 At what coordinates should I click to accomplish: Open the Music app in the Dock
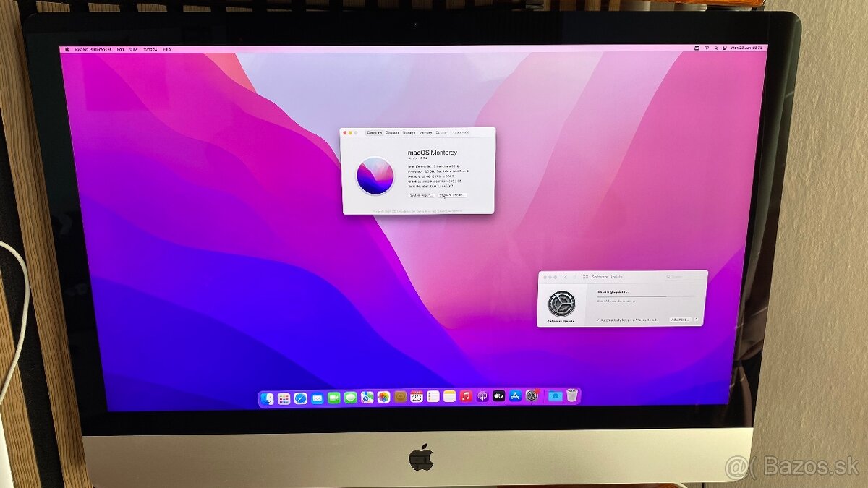[x=466, y=396]
